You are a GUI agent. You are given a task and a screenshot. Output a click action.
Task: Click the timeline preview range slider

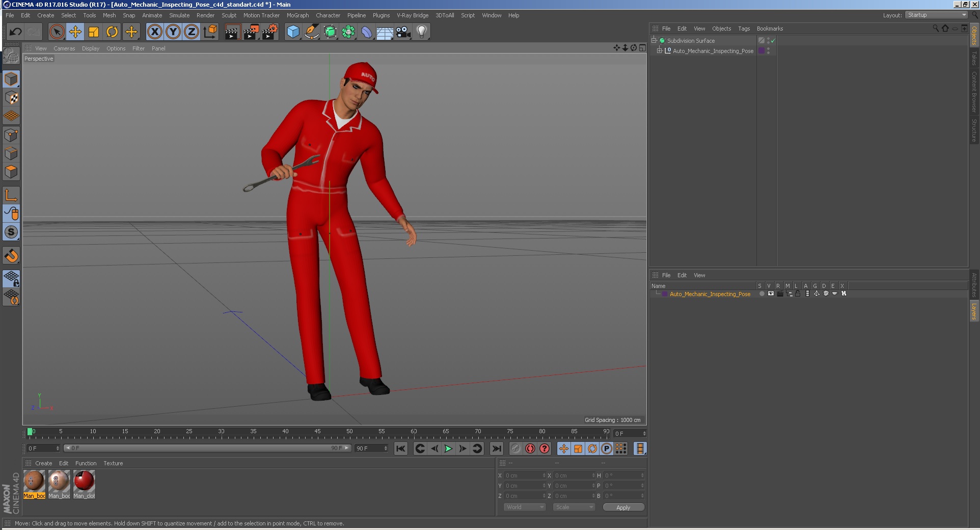tap(207, 448)
